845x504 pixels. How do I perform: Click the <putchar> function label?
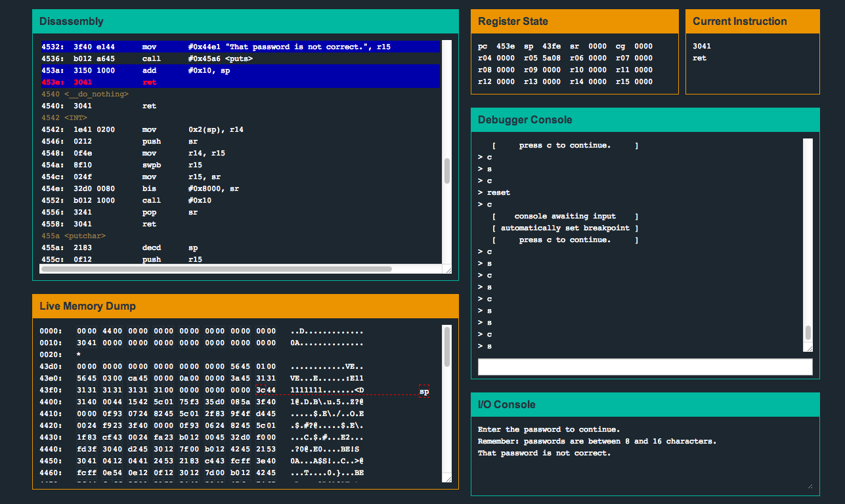point(85,236)
